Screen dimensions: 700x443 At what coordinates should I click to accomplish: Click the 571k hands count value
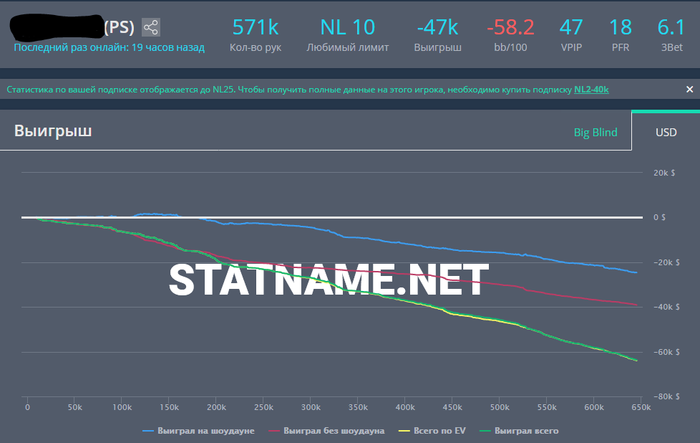click(255, 27)
